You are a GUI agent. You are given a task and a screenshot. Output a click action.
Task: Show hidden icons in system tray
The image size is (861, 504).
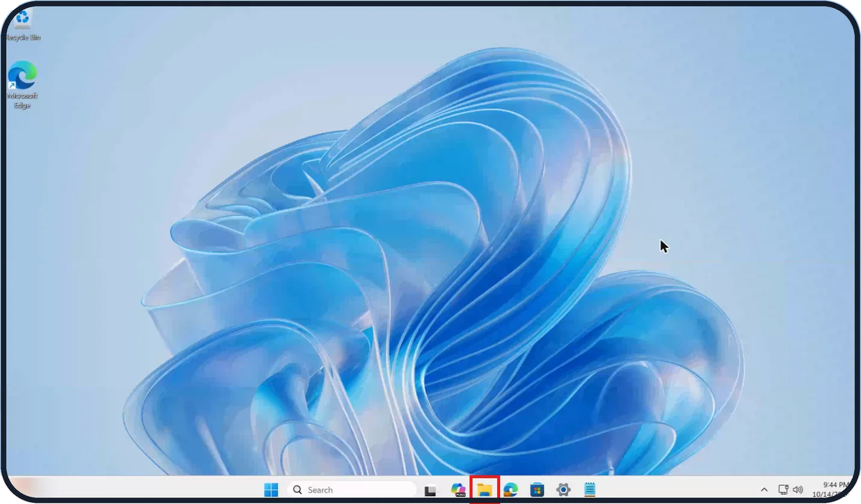[x=764, y=490]
